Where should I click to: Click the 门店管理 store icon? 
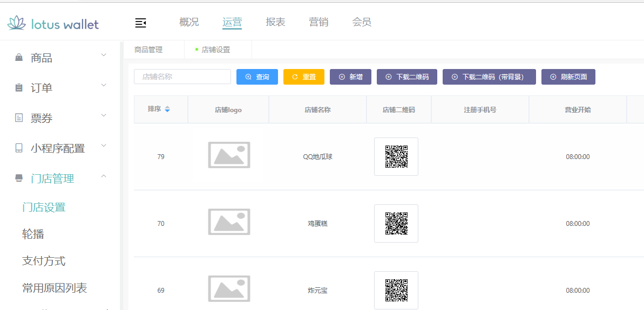coord(19,178)
